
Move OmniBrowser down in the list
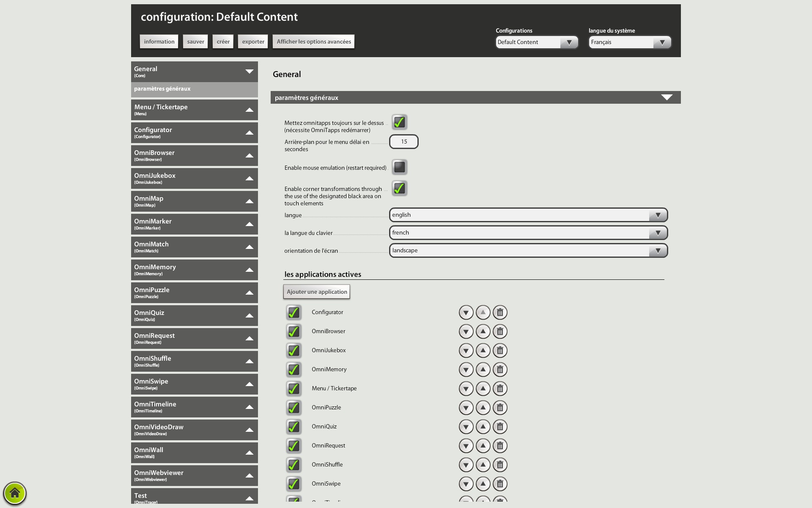pyautogui.click(x=466, y=331)
